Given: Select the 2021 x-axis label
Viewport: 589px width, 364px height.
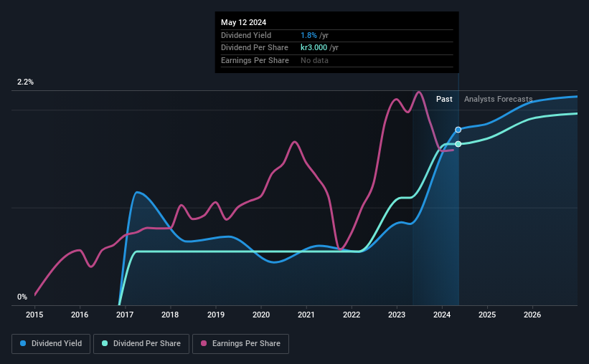Looking at the screenshot, I should pos(306,315).
